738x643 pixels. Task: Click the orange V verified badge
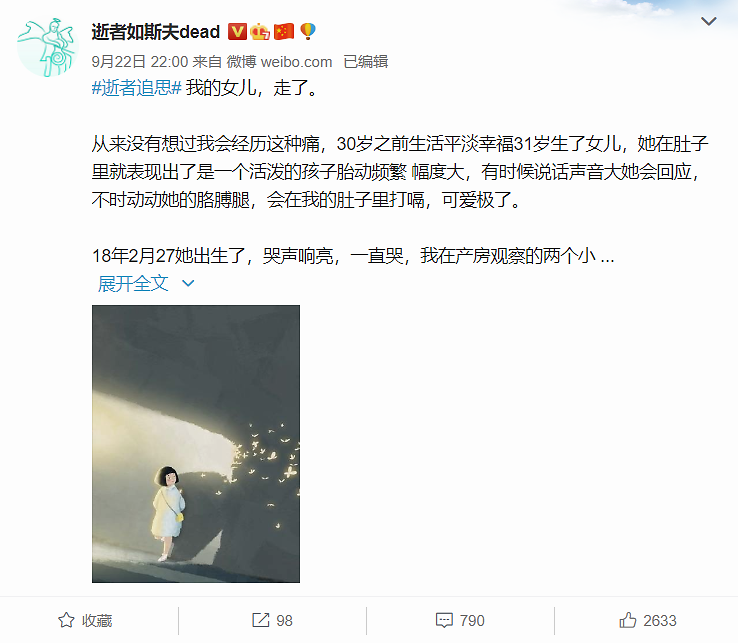(x=237, y=32)
